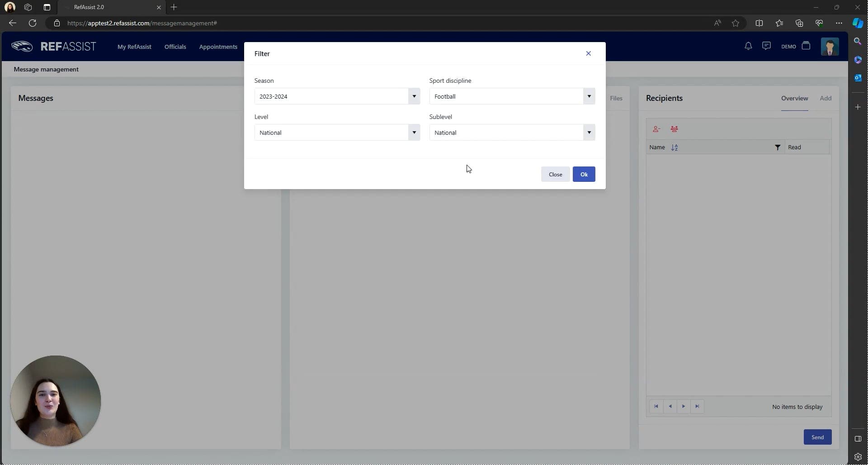Click the browser address bar URL
This screenshot has width=868, height=465.
(142, 23)
